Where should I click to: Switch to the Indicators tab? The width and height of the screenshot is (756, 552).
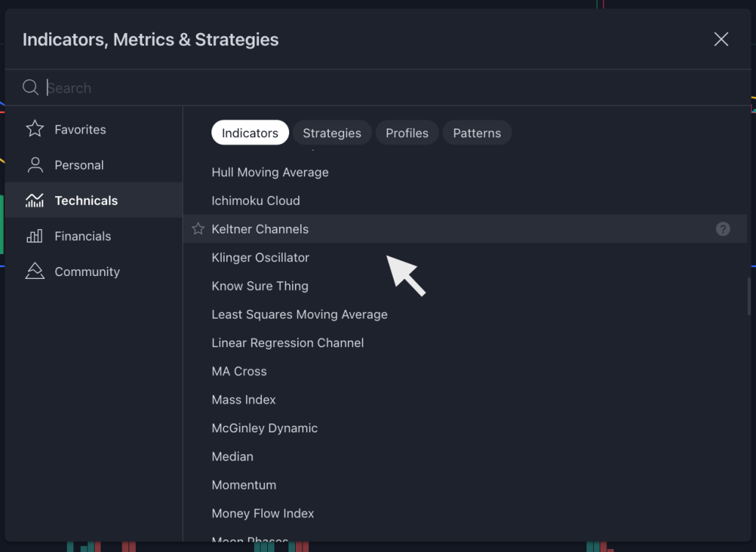(x=250, y=133)
